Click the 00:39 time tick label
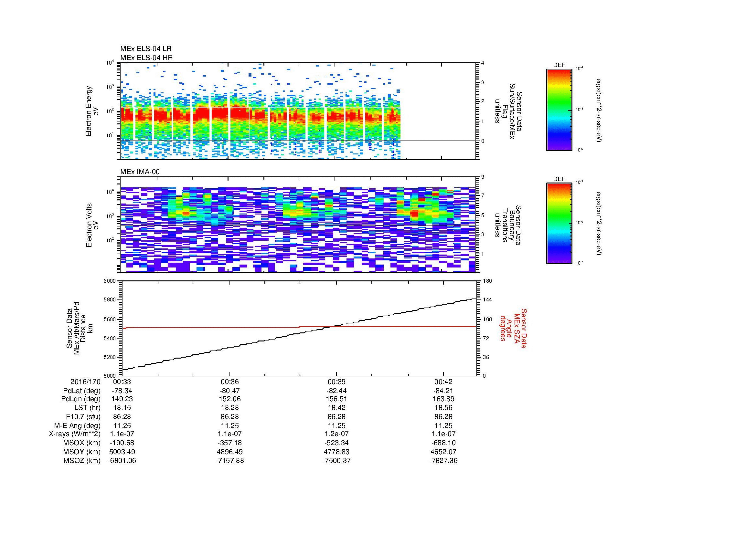The width and height of the screenshot is (756, 534). [x=336, y=382]
